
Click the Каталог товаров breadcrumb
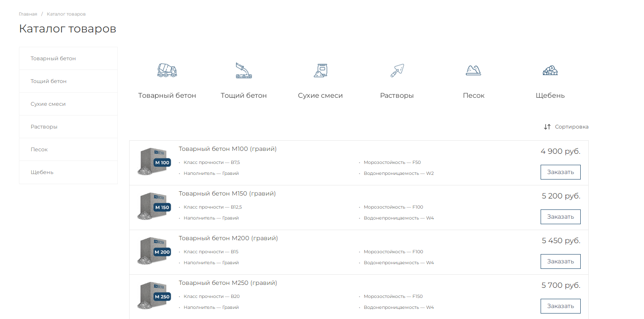[x=66, y=14]
